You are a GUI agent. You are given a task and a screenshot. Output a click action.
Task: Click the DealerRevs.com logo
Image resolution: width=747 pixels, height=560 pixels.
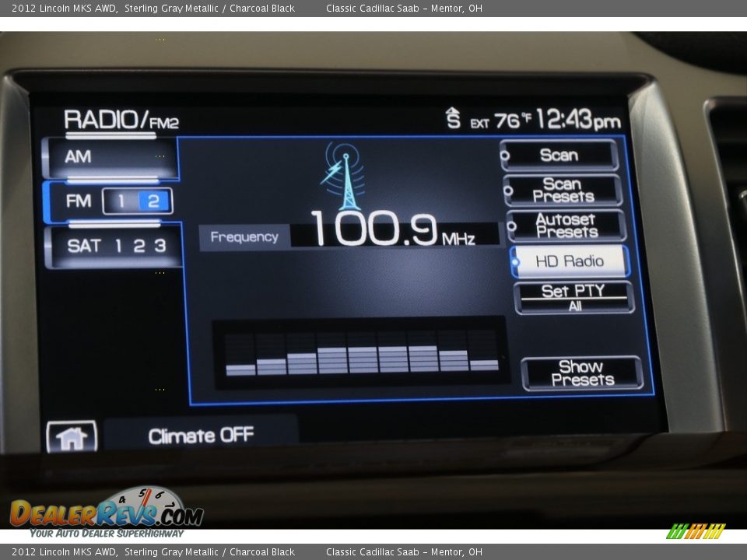coord(107,512)
